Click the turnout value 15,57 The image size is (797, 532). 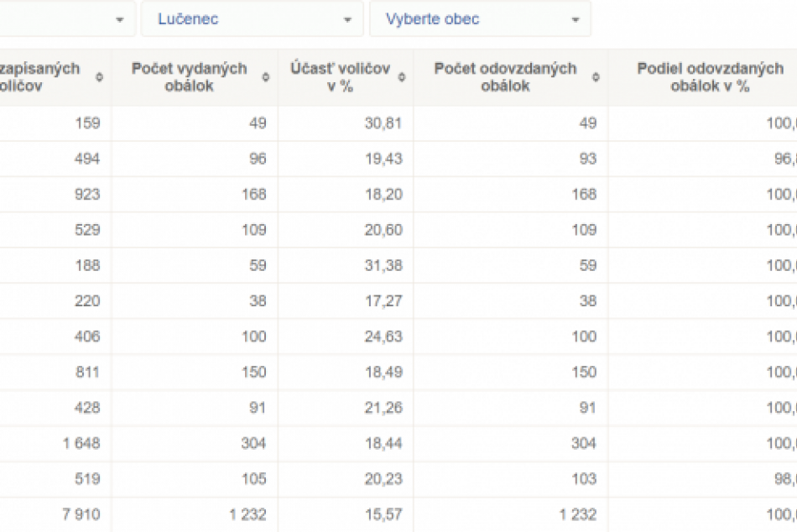point(383,514)
